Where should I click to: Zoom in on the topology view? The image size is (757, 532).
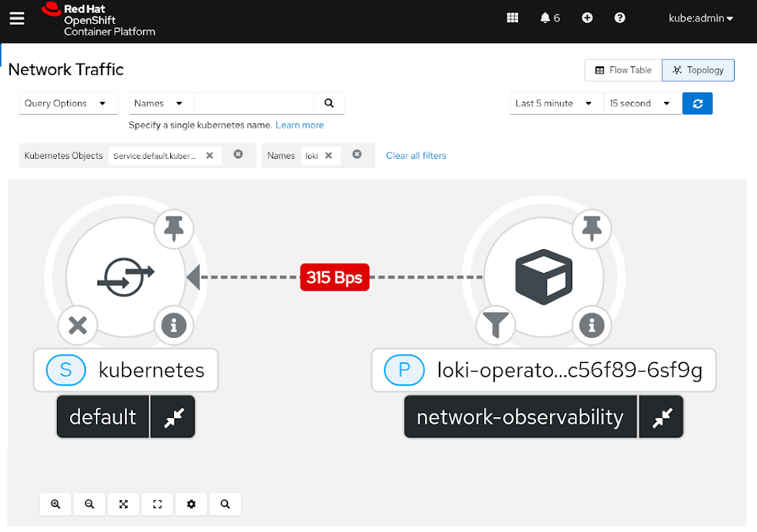56,504
